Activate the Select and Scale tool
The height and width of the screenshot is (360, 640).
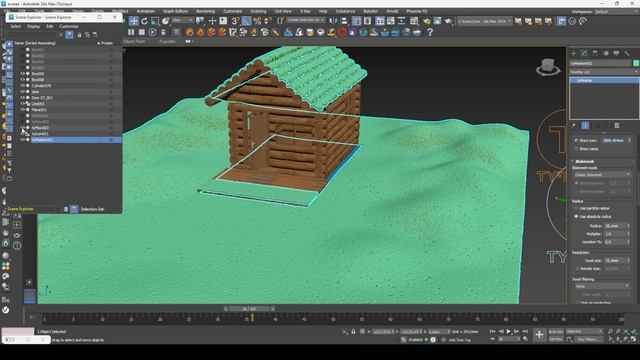click(x=155, y=21)
